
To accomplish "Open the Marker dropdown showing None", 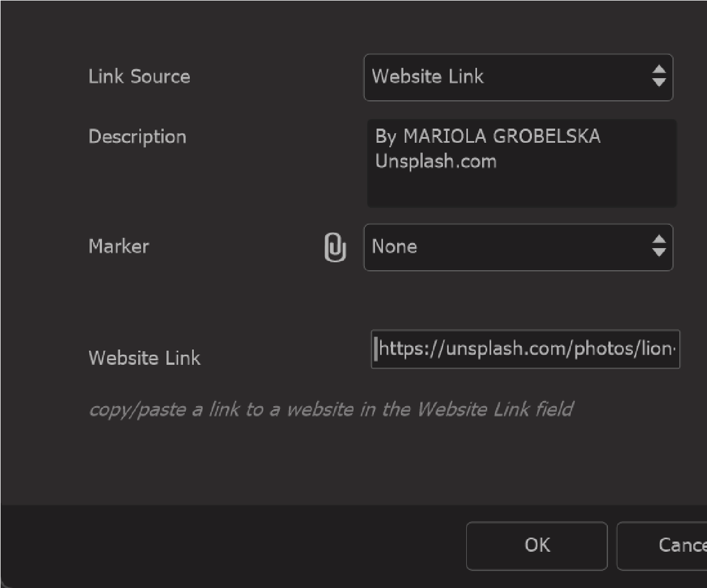I will pos(518,247).
